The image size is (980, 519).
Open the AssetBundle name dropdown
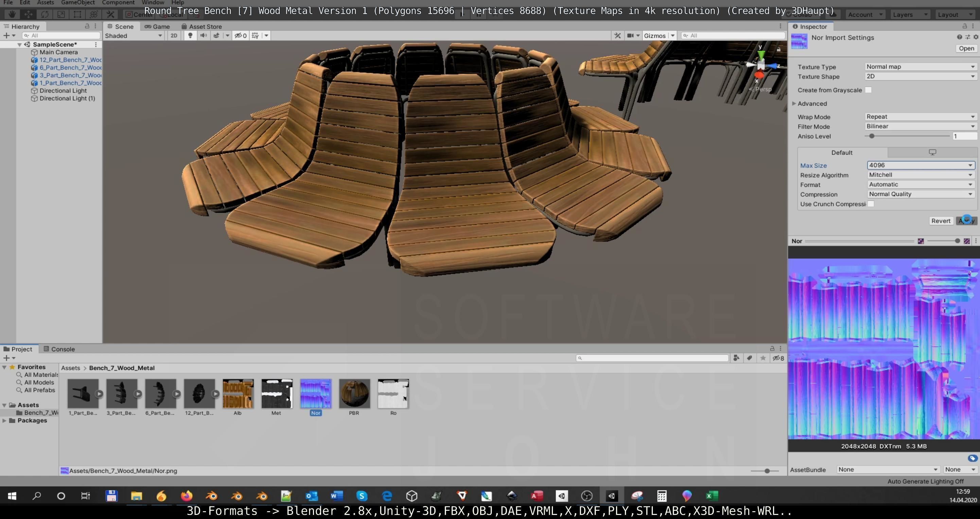[888, 469]
